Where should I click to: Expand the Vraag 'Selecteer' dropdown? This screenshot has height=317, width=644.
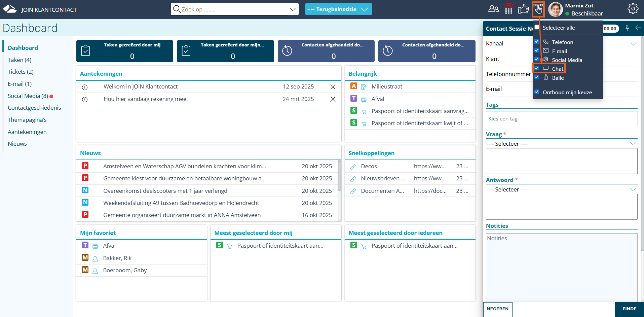click(x=633, y=144)
